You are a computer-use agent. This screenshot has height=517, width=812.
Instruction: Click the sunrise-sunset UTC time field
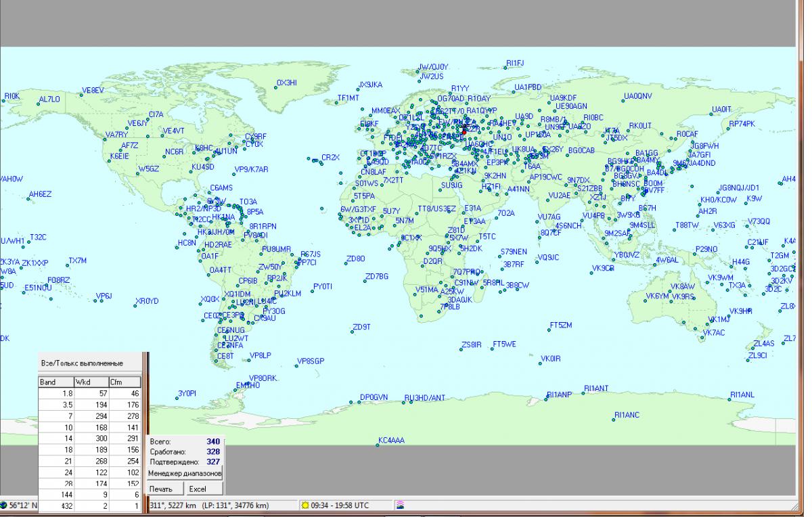pos(340,505)
